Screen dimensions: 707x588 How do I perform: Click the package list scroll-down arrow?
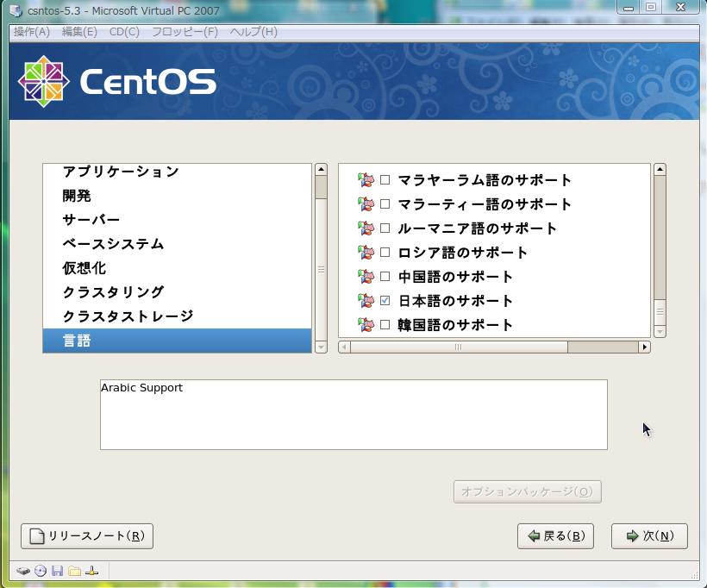660,331
